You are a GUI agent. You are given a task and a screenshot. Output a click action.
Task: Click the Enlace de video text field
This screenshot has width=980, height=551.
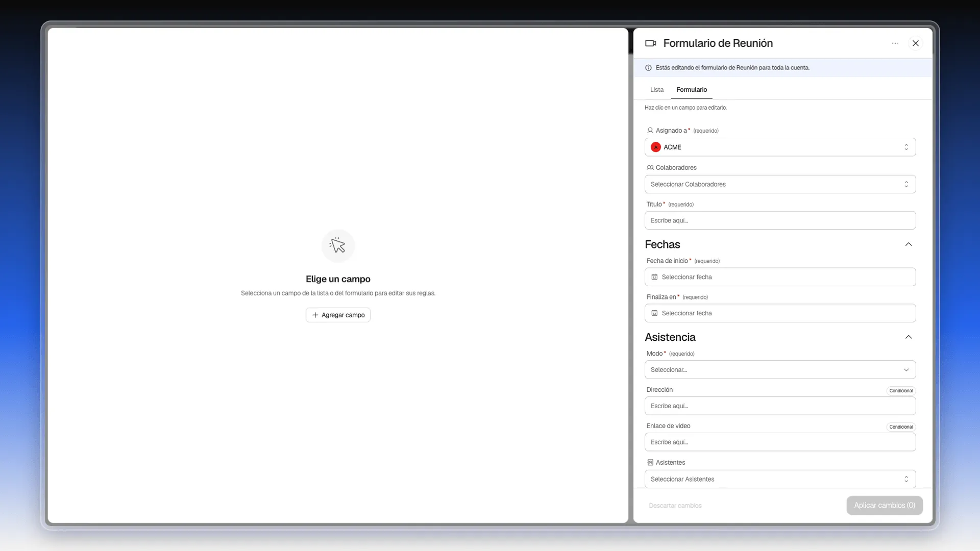coord(780,442)
